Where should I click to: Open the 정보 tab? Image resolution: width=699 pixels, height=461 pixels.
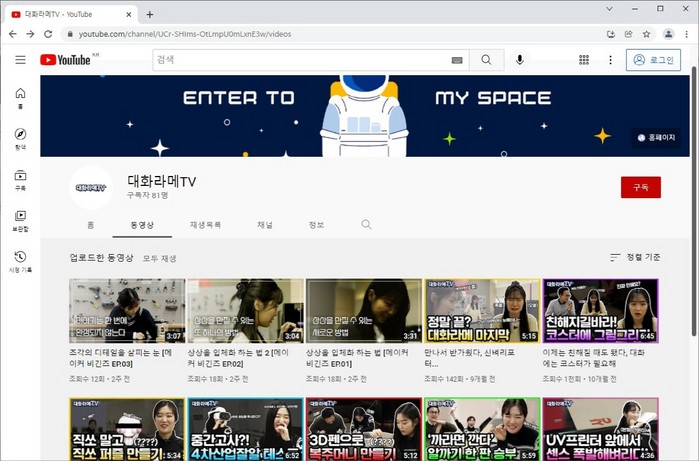pyautogui.click(x=316, y=225)
